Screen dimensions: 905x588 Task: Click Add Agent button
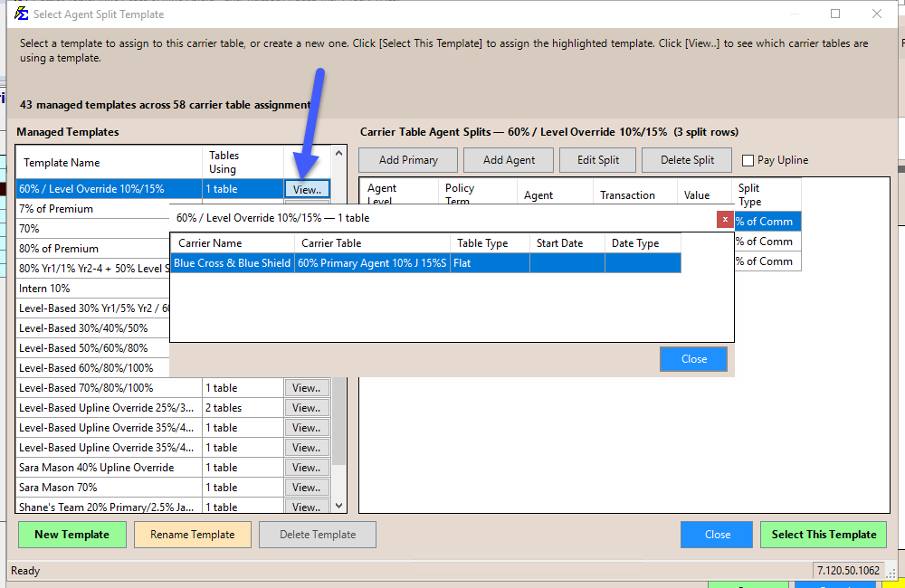tap(509, 160)
